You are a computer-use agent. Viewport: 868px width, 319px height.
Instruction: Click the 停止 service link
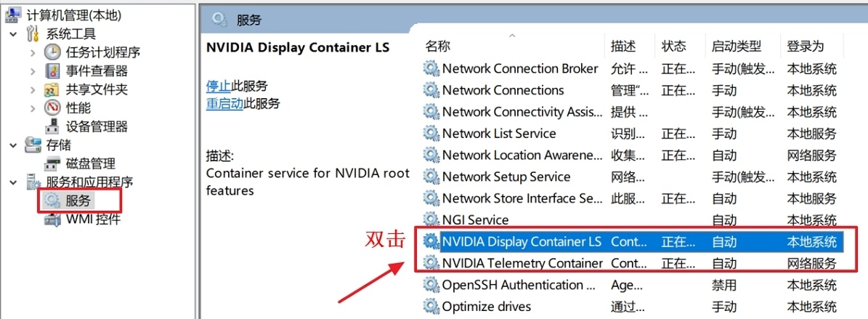click(x=218, y=85)
